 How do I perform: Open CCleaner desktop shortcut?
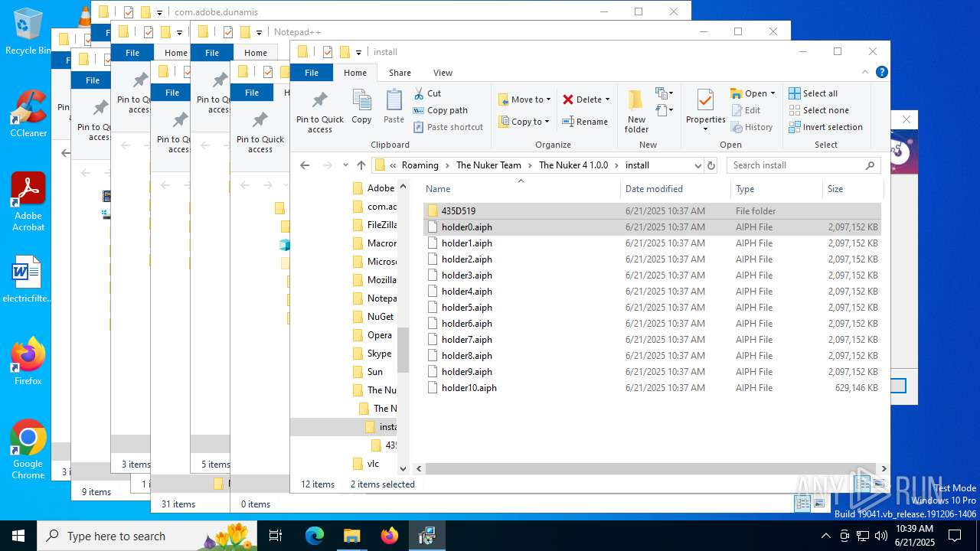pyautogui.click(x=28, y=113)
